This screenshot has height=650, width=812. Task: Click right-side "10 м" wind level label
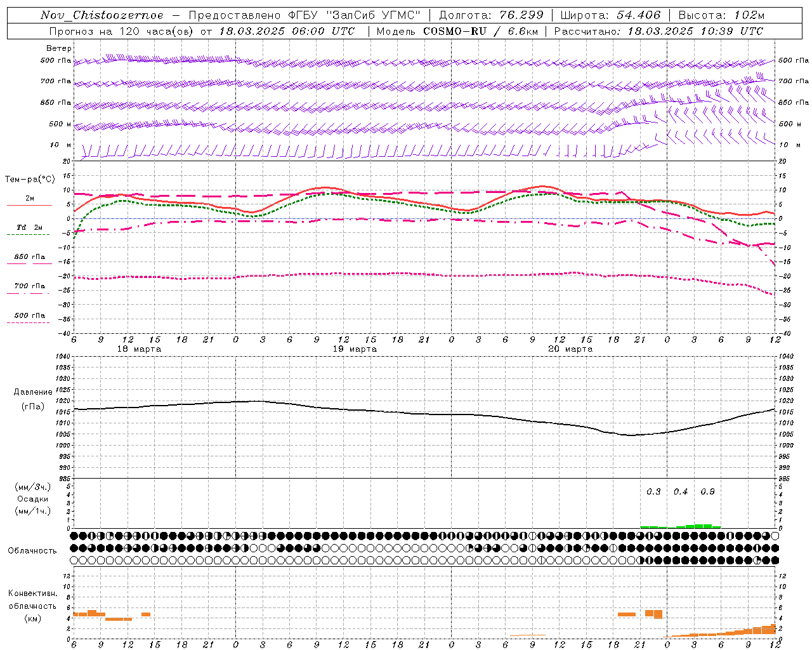tap(790, 145)
